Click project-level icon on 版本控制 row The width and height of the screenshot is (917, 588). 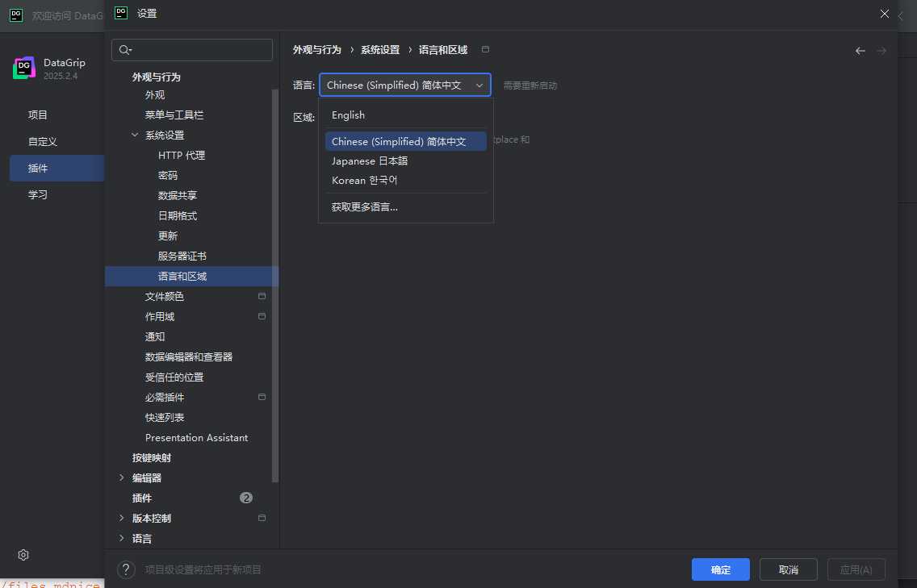coord(262,518)
